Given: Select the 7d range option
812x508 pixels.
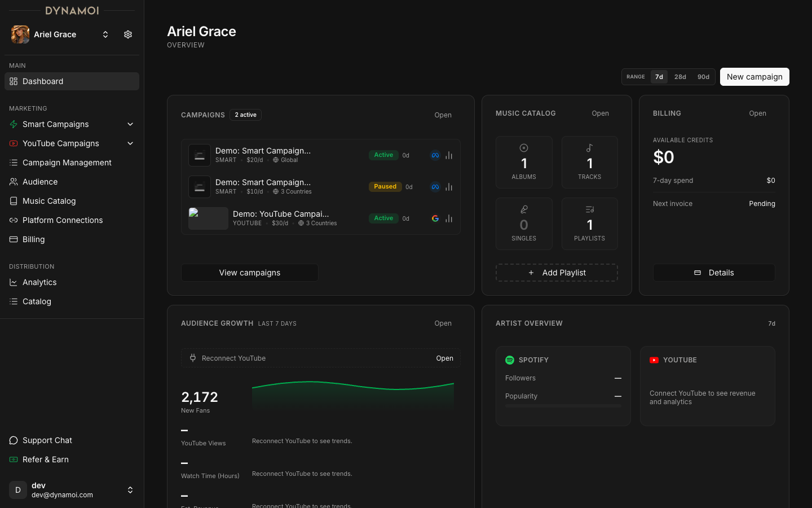Looking at the screenshot, I should [x=659, y=77].
